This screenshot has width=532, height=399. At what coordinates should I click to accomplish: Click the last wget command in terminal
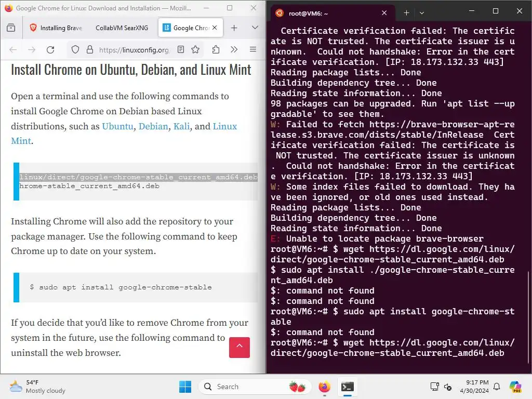click(x=393, y=348)
